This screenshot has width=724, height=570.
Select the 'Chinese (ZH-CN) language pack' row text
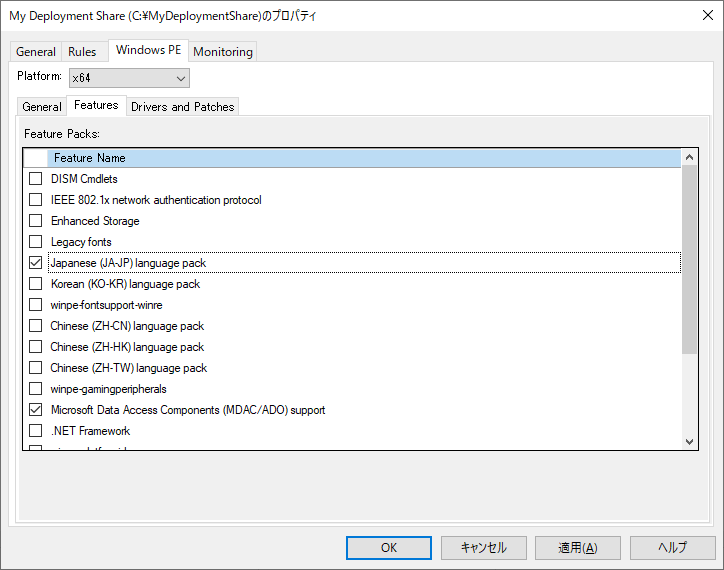(127, 326)
